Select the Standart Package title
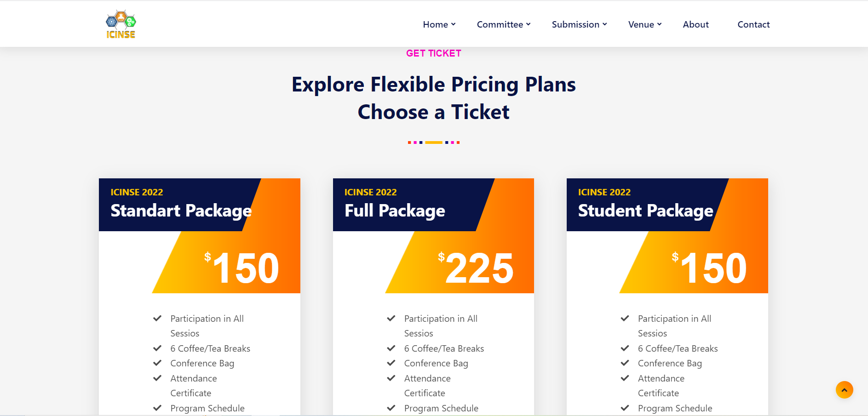The width and height of the screenshot is (868, 416). pos(181,211)
